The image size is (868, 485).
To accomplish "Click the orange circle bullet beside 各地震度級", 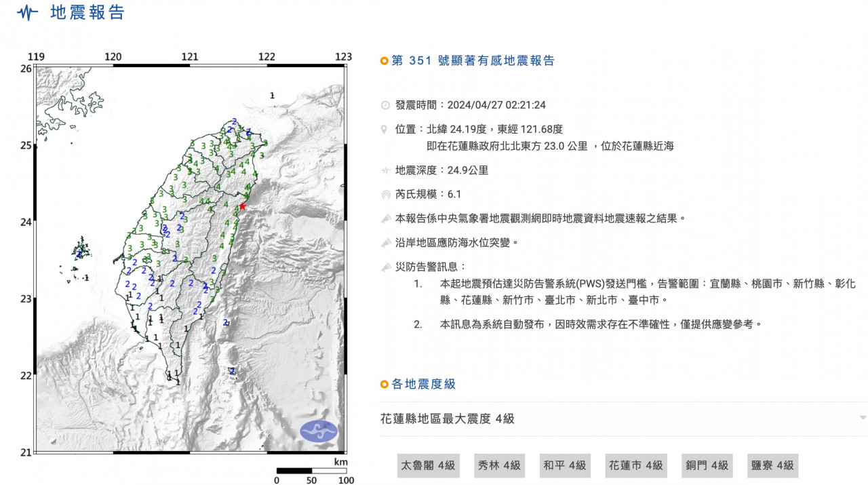I will coord(384,385).
